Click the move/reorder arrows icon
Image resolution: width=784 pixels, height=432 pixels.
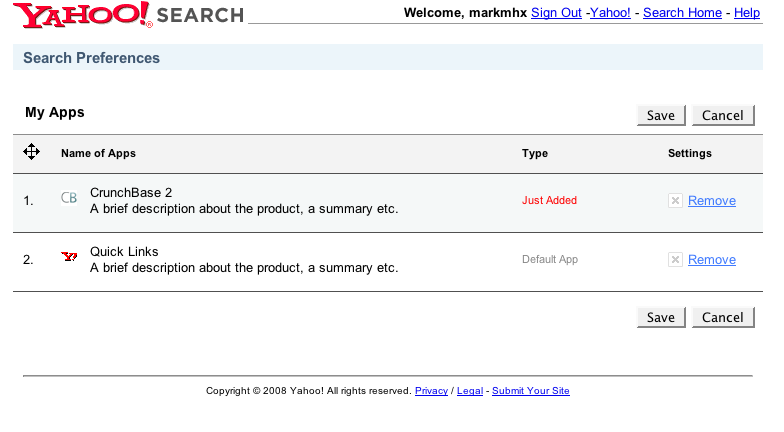click(31, 152)
